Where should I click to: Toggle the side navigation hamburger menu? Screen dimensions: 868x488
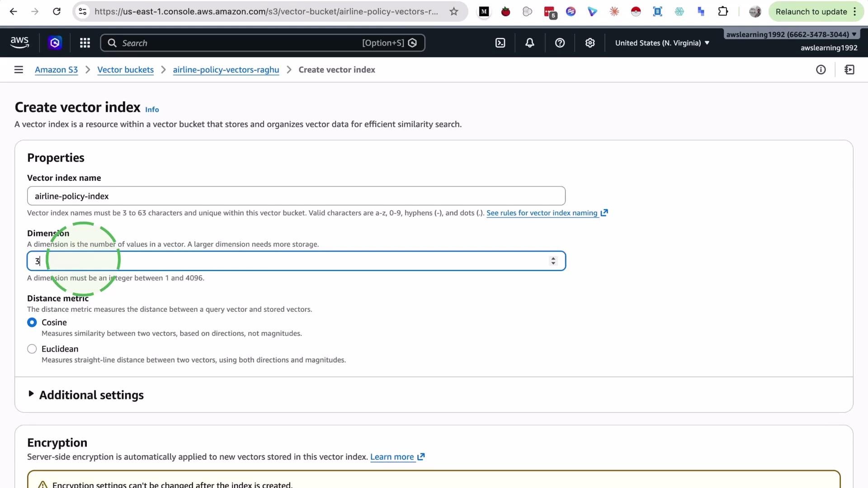coord(19,70)
